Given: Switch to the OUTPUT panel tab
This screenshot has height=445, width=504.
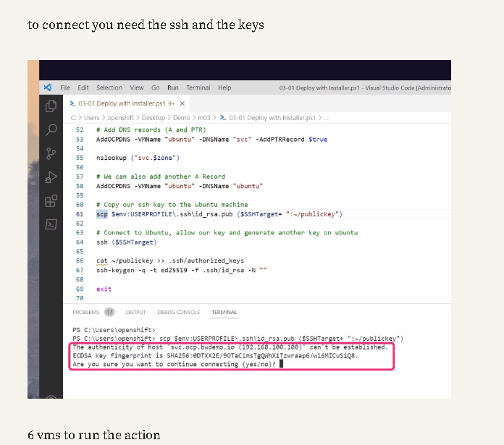Looking at the screenshot, I should point(135,312).
